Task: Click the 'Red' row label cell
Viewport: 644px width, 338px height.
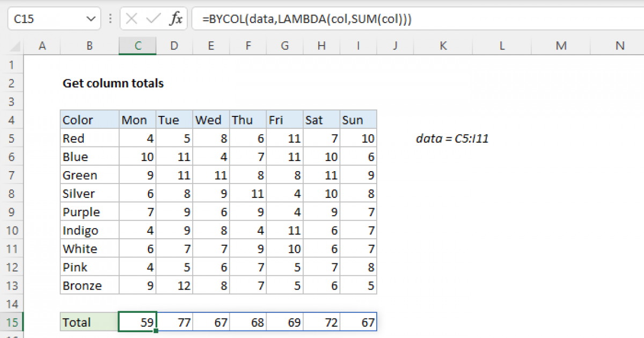Action: [x=89, y=138]
